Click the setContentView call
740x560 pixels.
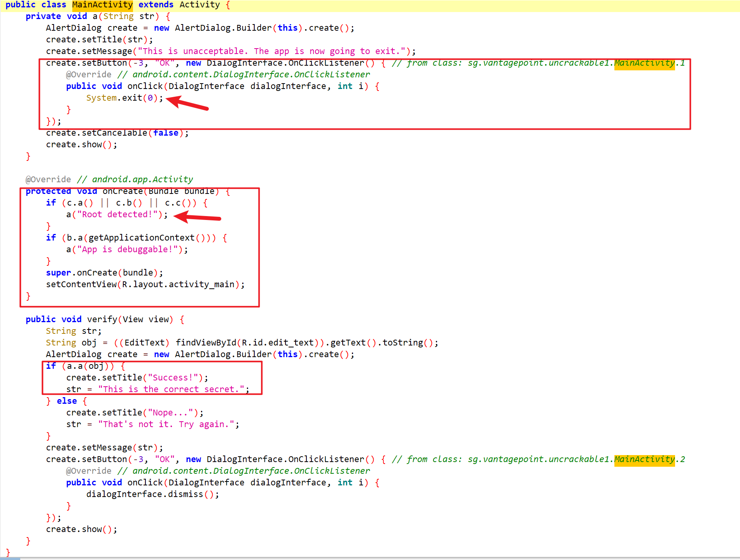pyautogui.click(x=81, y=284)
